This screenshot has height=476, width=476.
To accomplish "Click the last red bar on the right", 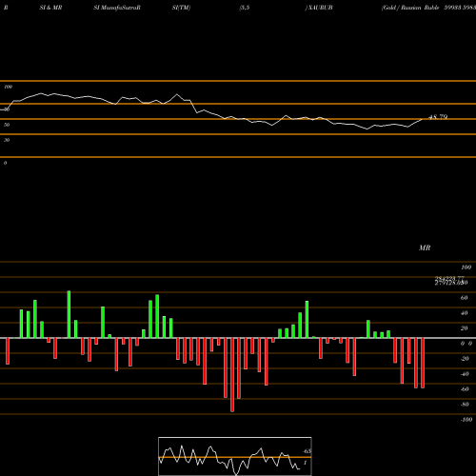I will [423, 363].
